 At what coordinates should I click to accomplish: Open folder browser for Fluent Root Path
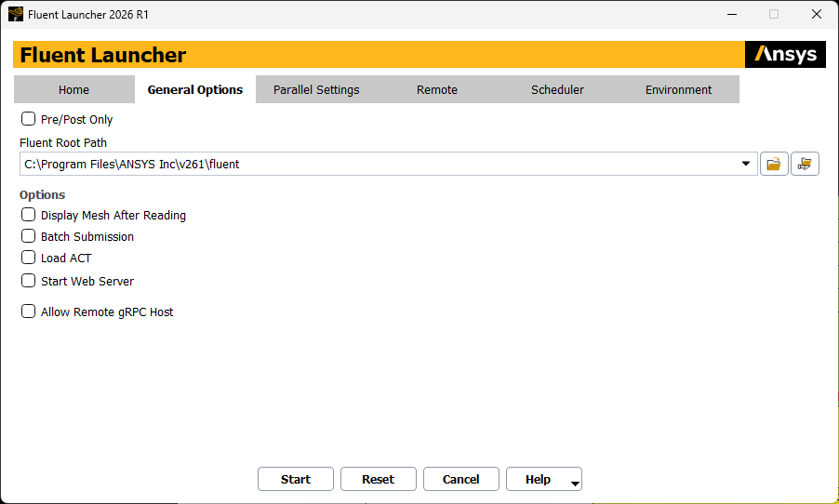click(x=774, y=164)
